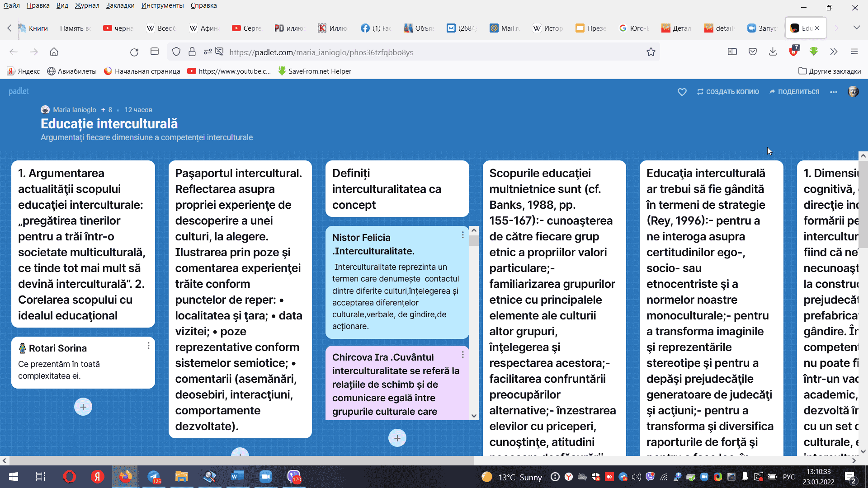Screen dimensions: 868x488
Task: Add post under Definiți interculturalitatea column
Action: tap(397, 438)
